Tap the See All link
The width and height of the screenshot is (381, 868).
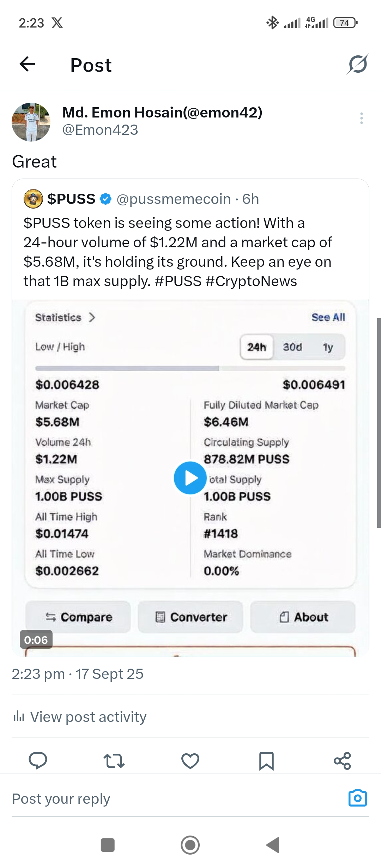(328, 317)
